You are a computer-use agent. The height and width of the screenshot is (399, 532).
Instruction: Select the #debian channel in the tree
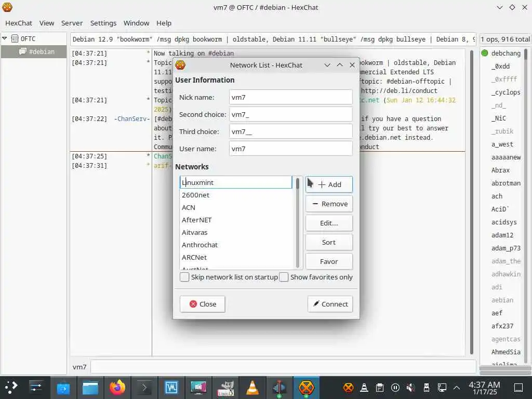pos(34,51)
